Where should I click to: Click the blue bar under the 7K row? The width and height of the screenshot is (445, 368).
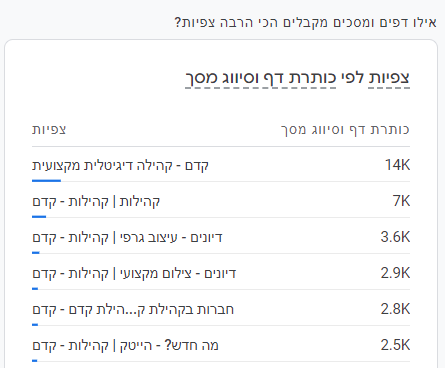(x=39, y=217)
